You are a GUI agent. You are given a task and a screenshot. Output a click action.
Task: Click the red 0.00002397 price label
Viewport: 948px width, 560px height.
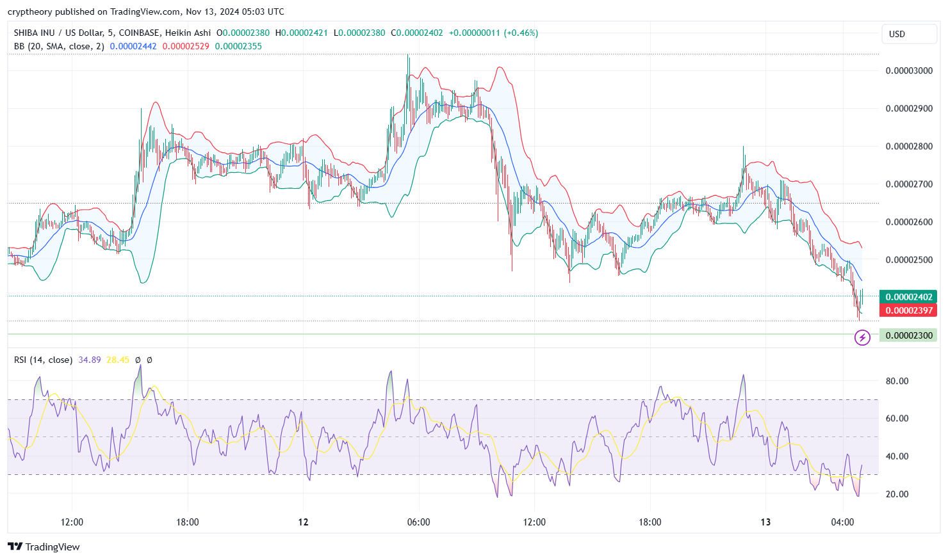pos(908,310)
